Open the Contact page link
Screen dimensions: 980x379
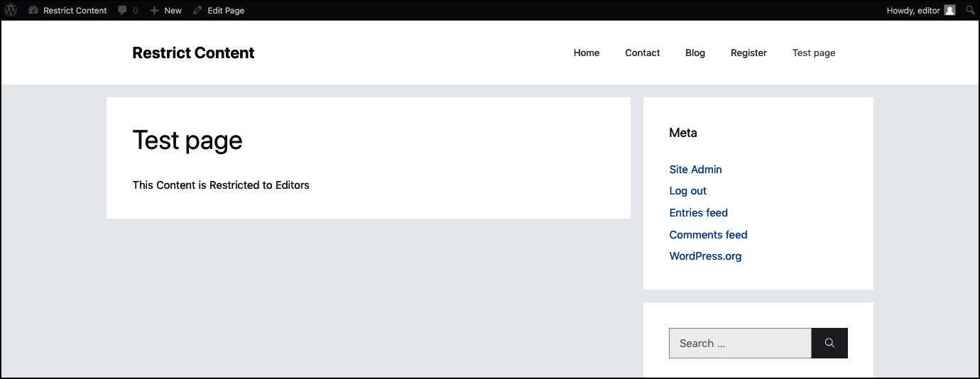[643, 53]
